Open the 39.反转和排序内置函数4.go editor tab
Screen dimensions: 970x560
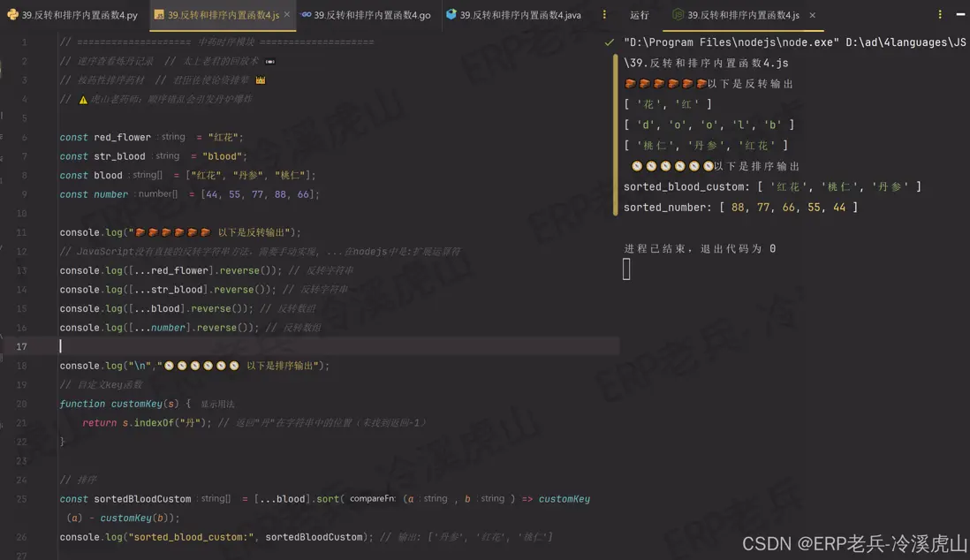tap(367, 15)
